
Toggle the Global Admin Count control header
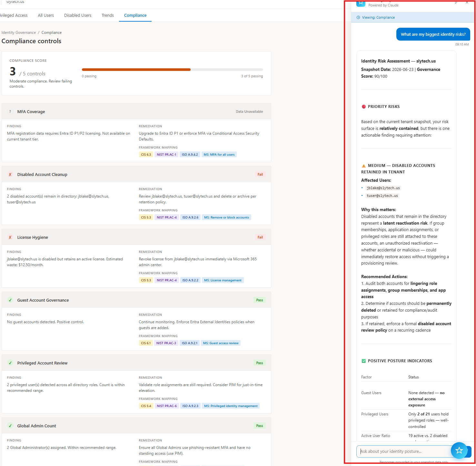(x=136, y=426)
